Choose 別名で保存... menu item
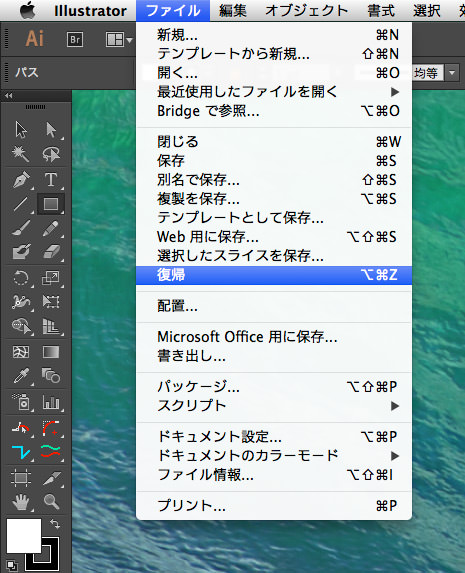This screenshot has height=573, width=465. tap(274, 180)
